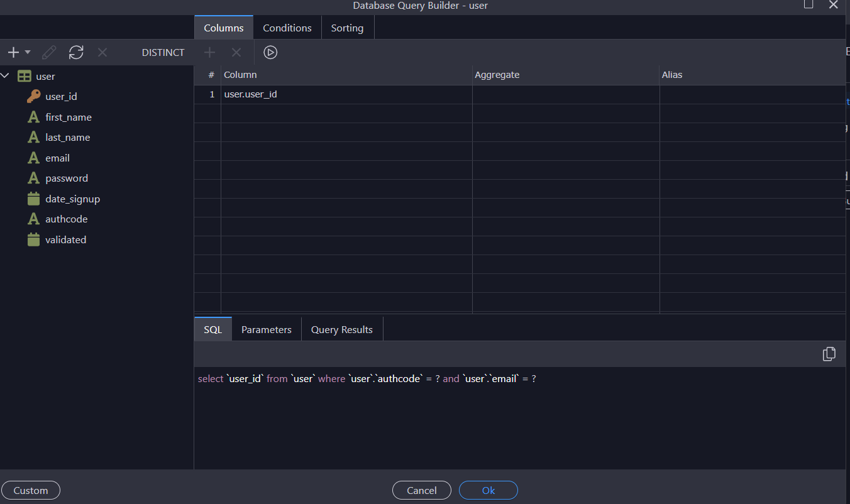
Task: Open the Query Results tab
Action: click(x=341, y=330)
